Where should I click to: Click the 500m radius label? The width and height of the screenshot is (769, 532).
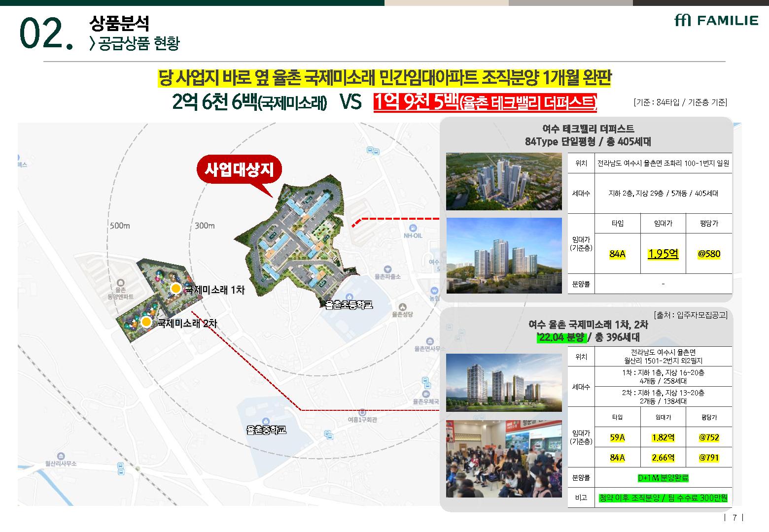[x=120, y=226]
